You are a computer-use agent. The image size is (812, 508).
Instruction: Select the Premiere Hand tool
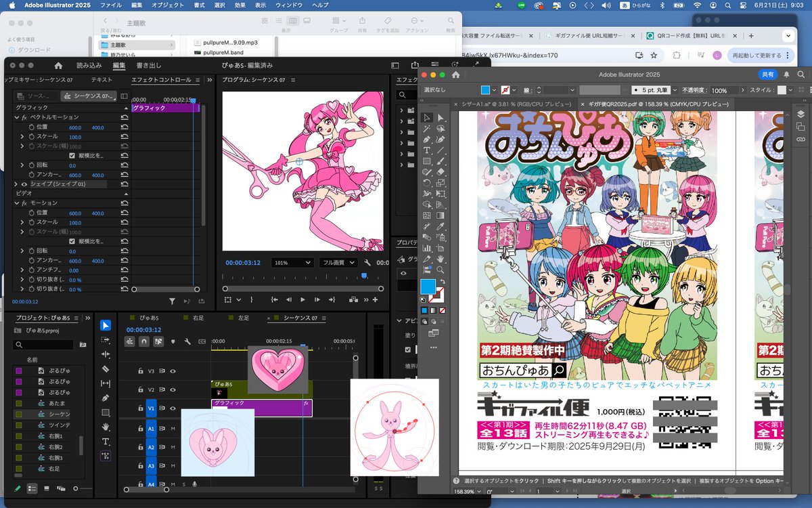coord(106,427)
